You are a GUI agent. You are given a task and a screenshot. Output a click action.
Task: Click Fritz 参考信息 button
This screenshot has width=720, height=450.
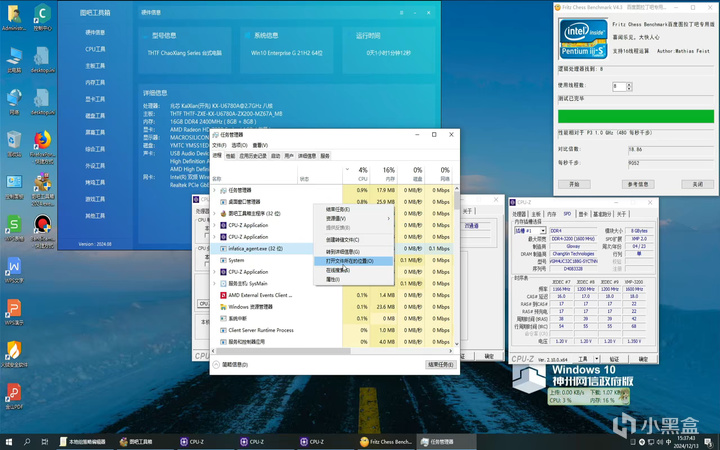(x=638, y=184)
